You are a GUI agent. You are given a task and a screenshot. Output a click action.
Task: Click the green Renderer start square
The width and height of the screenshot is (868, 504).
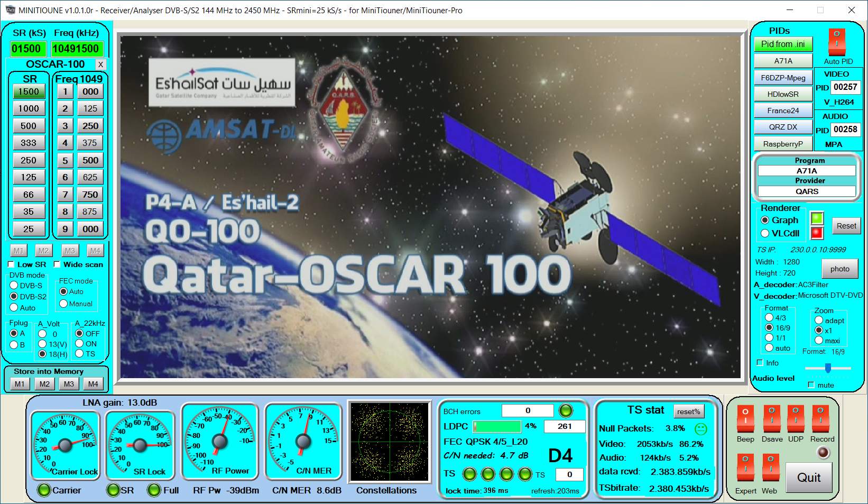click(817, 218)
